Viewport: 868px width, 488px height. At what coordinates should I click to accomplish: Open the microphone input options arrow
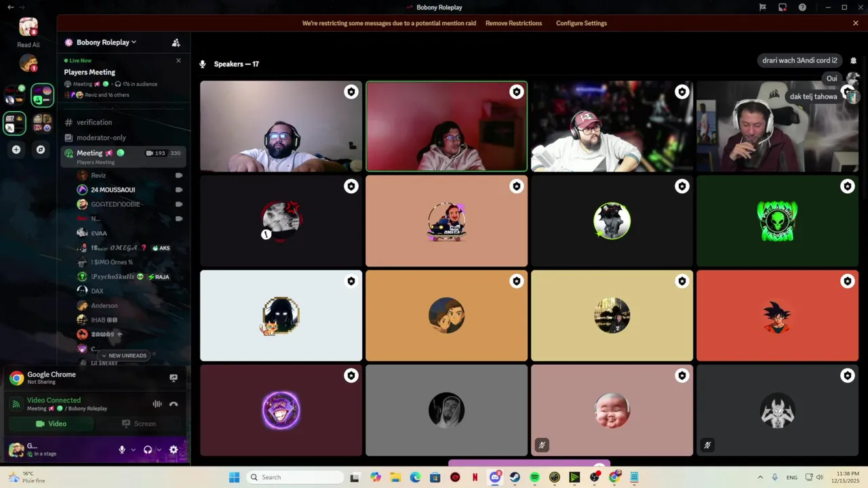coord(133,449)
